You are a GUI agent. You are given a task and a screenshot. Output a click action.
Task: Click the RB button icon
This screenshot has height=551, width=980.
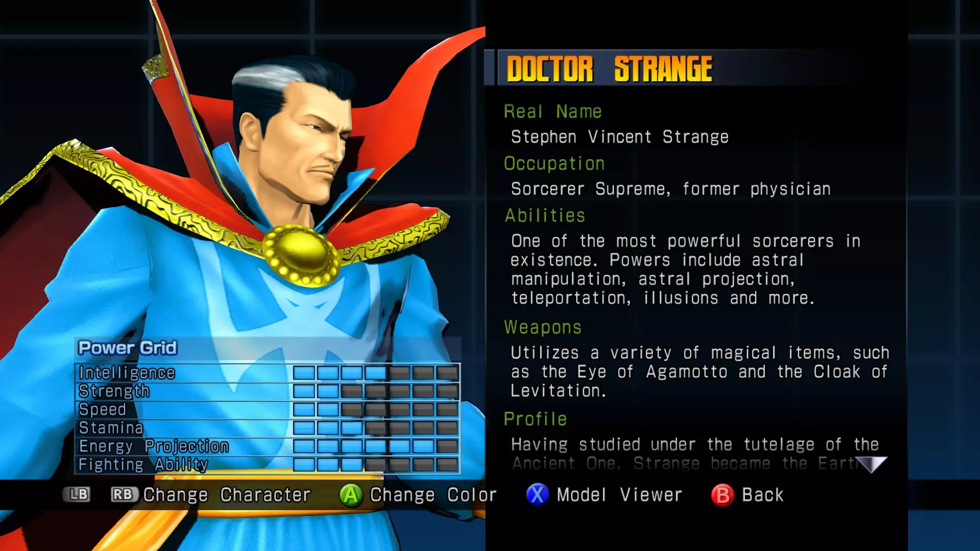click(x=124, y=494)
